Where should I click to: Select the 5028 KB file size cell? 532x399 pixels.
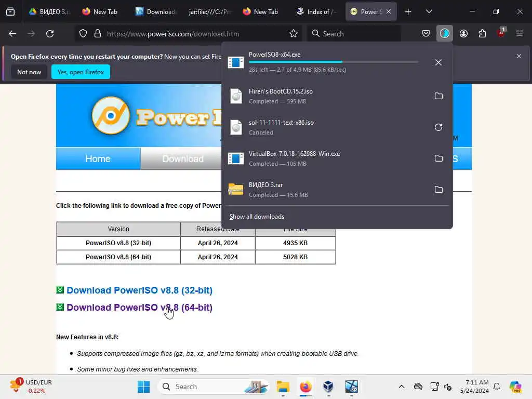click(295, 257)
